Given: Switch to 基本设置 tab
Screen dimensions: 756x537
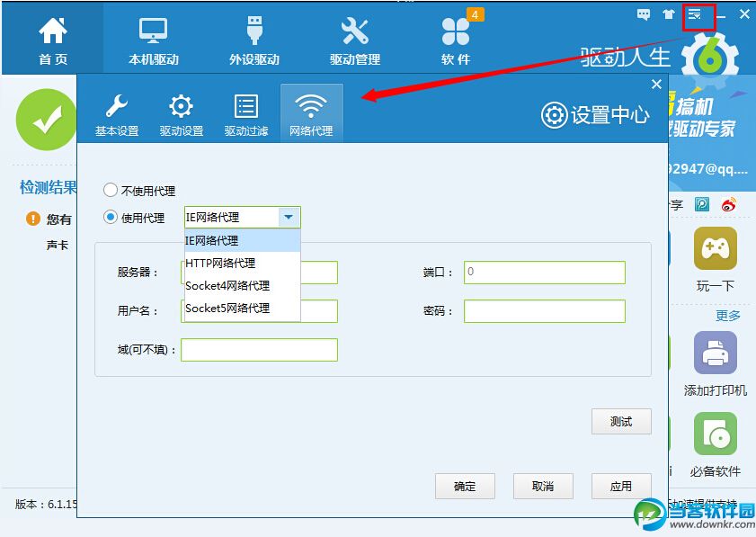Looking at the screenshot, I should [117, 115].
